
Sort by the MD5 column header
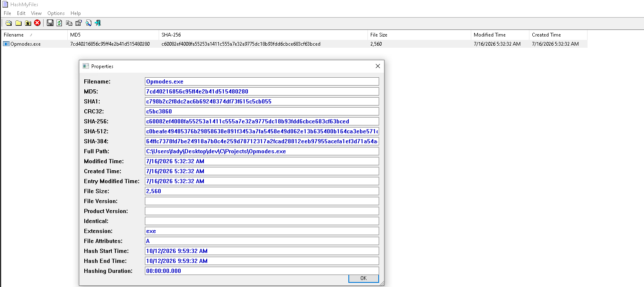click(x=113, y=35)
